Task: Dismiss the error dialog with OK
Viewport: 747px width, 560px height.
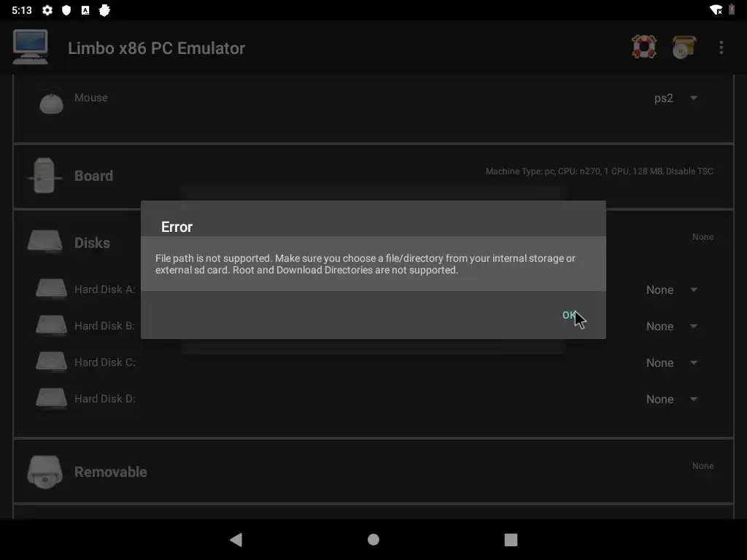Action: click(x=569, y=315)
